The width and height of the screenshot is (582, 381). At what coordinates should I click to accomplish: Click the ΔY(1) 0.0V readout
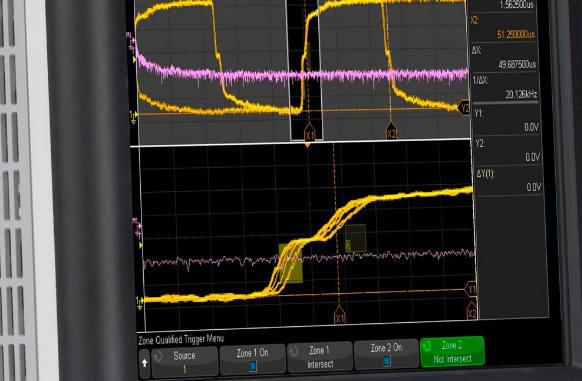pyautogui.click(x=533, y=187)
